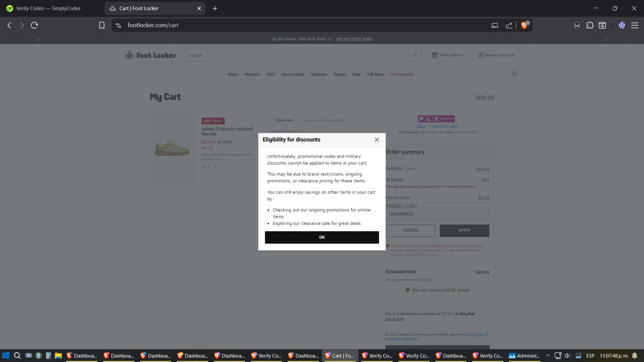Cancel the promo code entry
This screenshot has width=644, height=362.
tap(410, 231)
